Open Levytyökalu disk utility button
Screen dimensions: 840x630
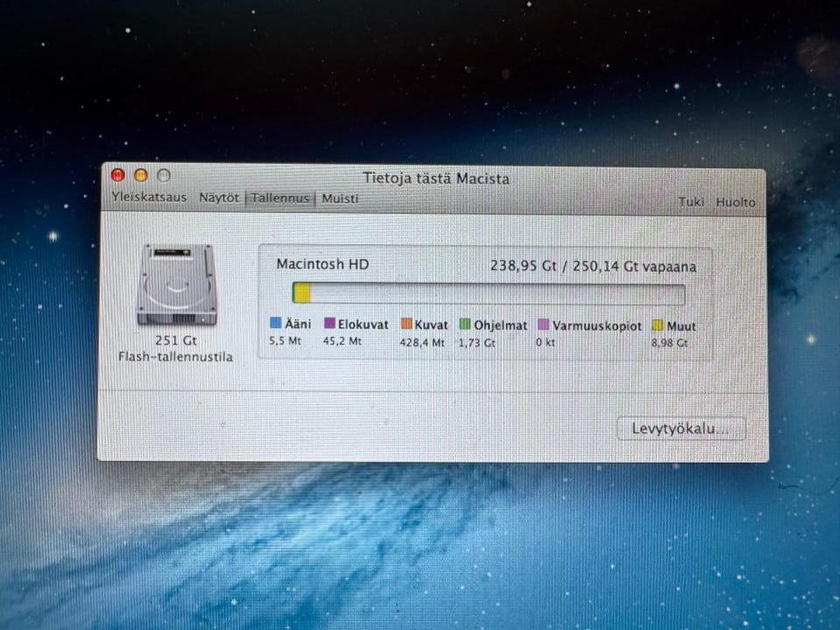[681, 429]
